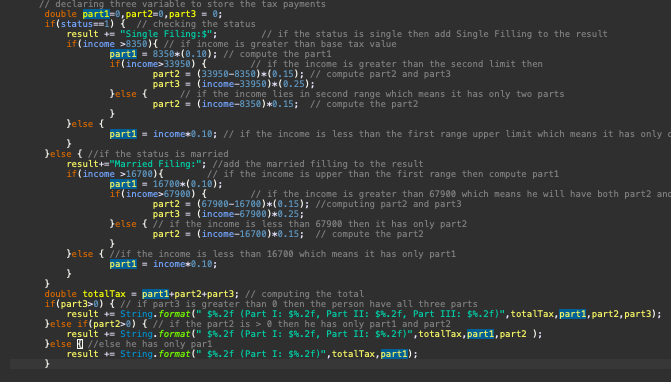
Task: Click the "if(income>67900) {" condition
Action: tap(158, 194)
